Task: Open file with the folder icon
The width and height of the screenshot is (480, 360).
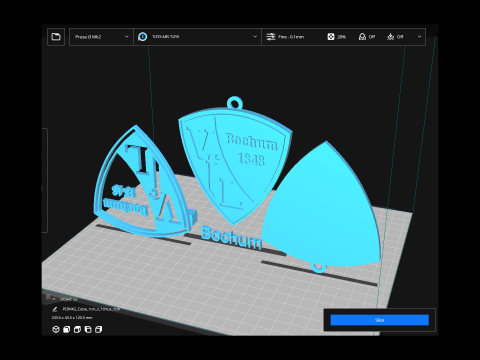Action: tap(56, 37)
